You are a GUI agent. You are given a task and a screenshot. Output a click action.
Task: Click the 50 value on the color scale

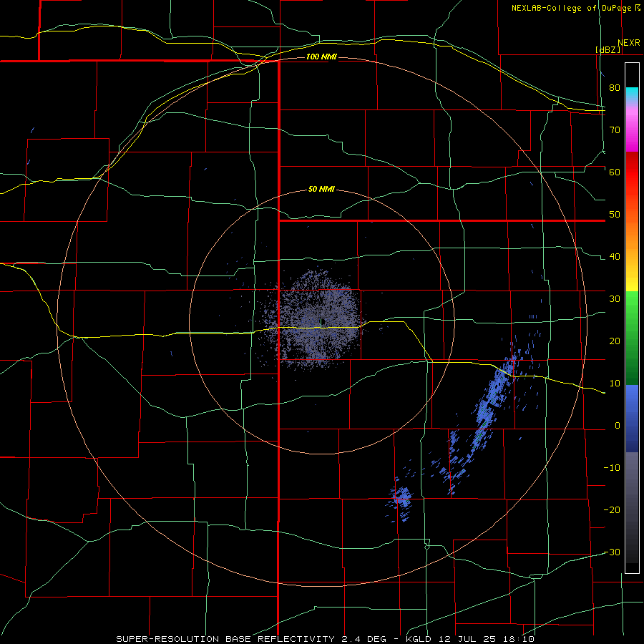(615, 215)
